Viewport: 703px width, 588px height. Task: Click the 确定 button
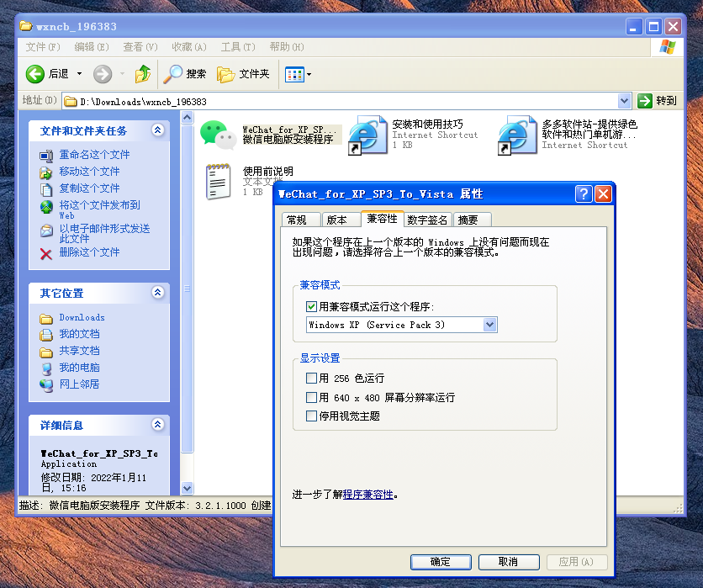tap(441, 562)
